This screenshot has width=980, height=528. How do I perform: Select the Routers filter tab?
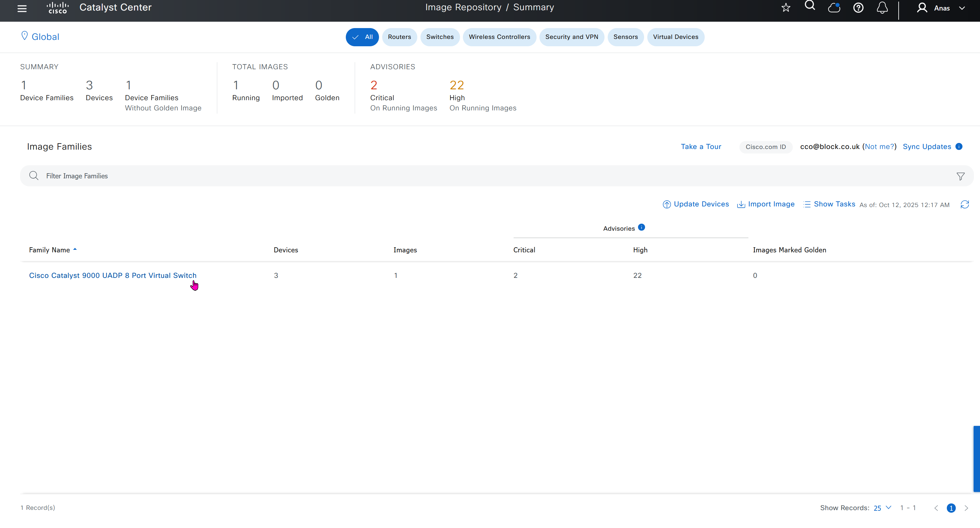[399, 37]
